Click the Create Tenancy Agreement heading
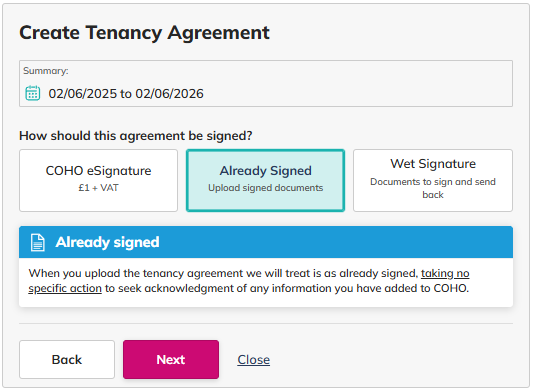 pos(144,33)
